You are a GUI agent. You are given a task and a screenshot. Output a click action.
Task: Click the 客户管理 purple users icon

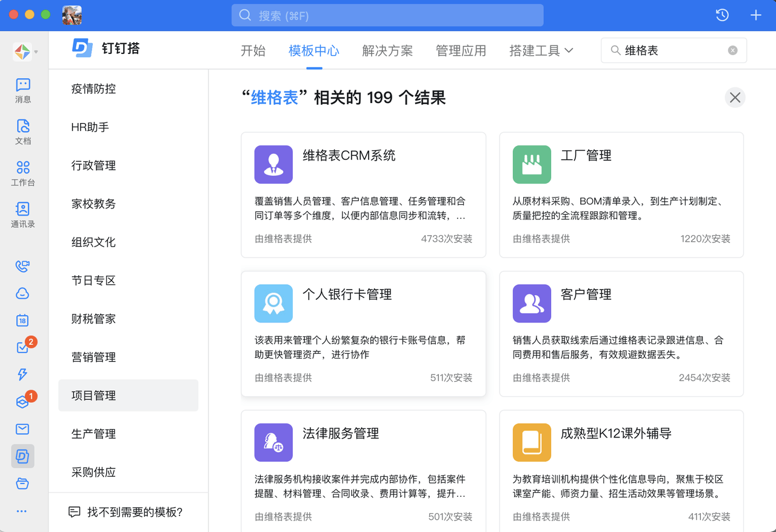[x=532, y=304]
